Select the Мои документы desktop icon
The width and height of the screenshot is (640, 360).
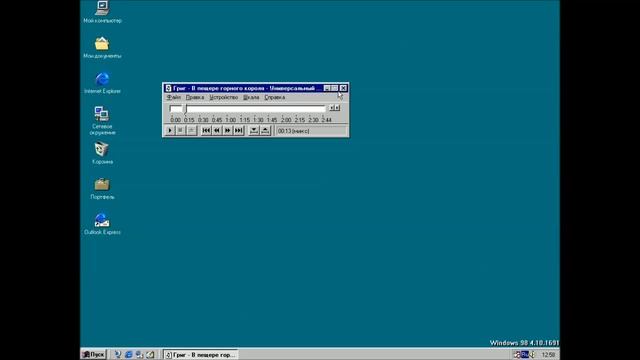(102, 47)
